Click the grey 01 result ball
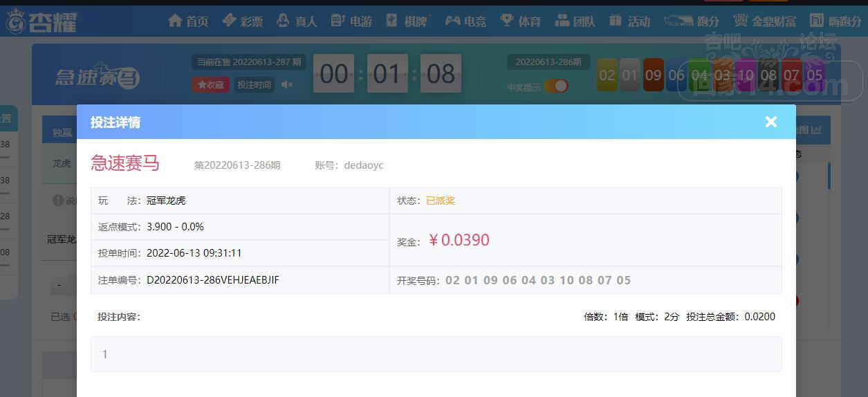868x397 pixels. point(629,75)
